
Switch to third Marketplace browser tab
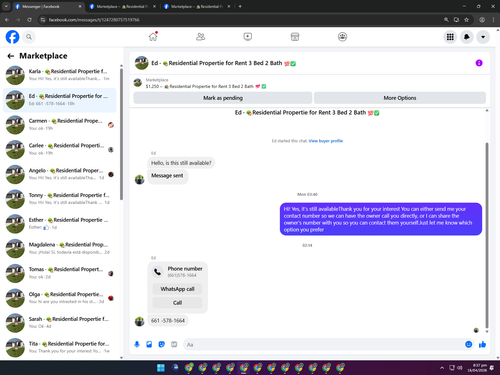197,6
